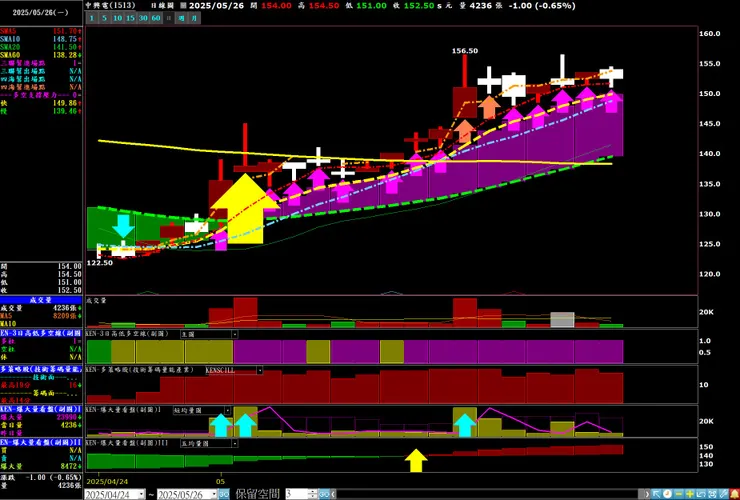
Task: Open the start date 2025/04/24 dropdown
Action: click(141, 494)
